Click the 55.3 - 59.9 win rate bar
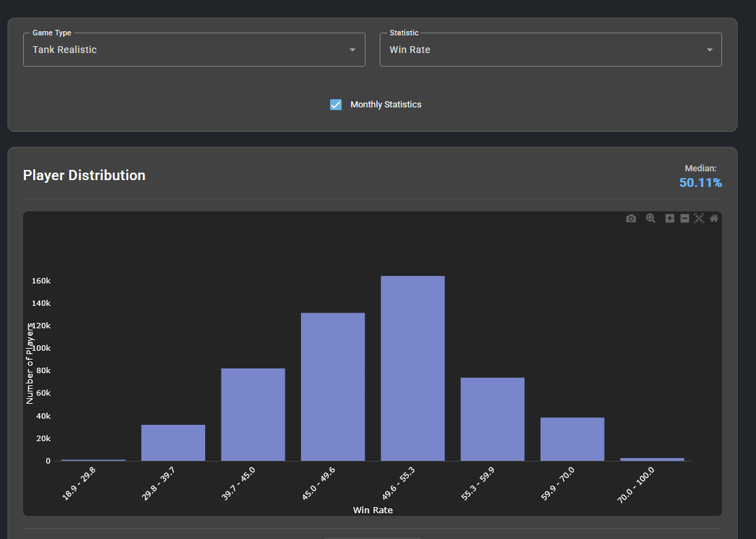 (x=492, y=419)
